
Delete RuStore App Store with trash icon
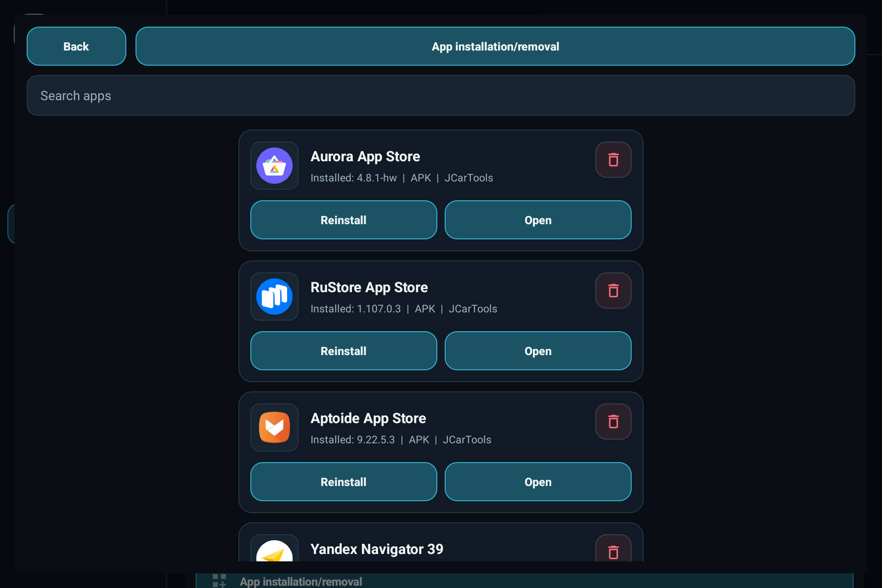[x=613, y=291]
